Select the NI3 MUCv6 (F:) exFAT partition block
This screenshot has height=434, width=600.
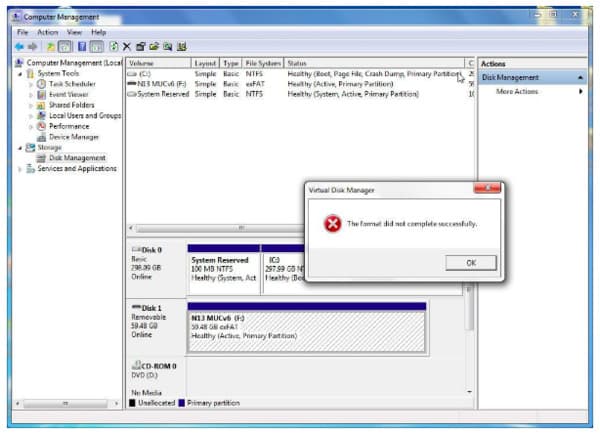click(307, 327)
